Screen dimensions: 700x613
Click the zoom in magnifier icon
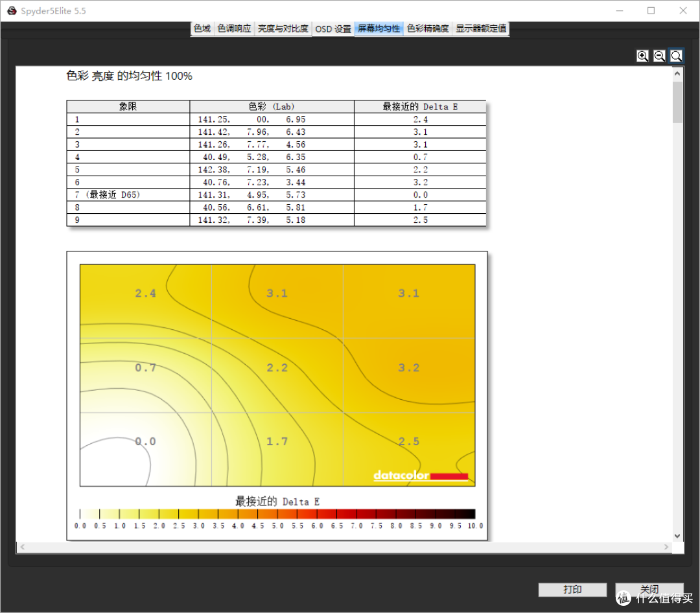642,56
